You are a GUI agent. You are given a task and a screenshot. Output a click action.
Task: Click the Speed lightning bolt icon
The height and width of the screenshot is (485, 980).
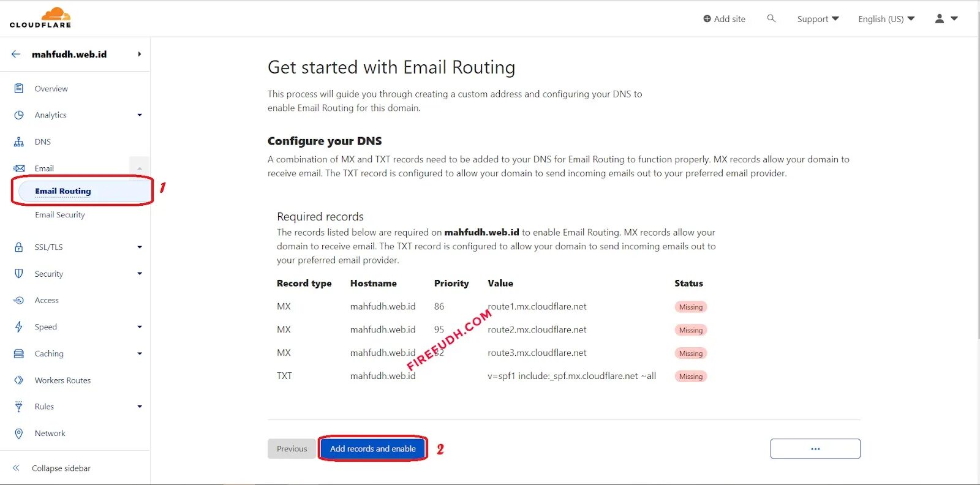[x=19, y=326]
